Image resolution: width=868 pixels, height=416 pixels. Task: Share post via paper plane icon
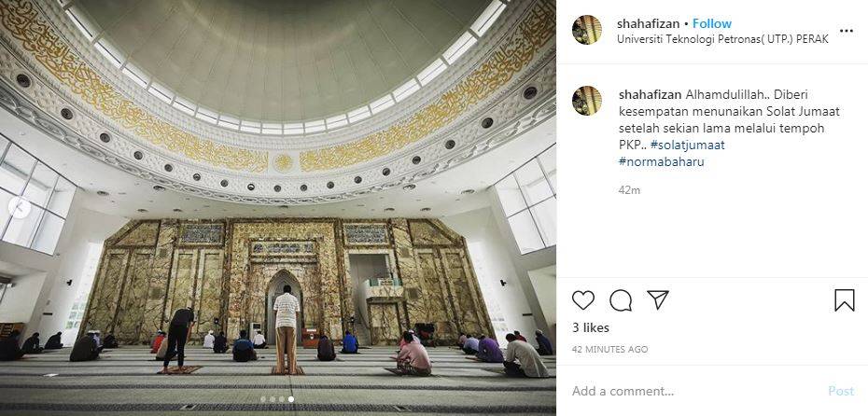tap(658, 299)
